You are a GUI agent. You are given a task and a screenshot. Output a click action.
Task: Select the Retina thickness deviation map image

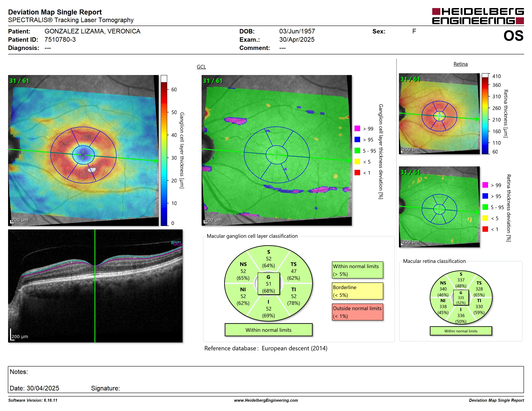pyautogui.click(x=439, y=207)
